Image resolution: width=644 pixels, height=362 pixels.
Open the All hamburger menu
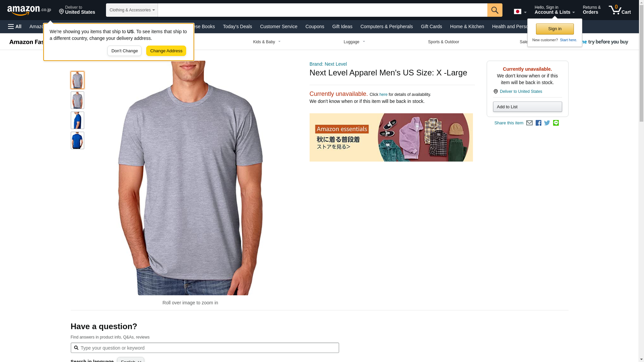15,26
